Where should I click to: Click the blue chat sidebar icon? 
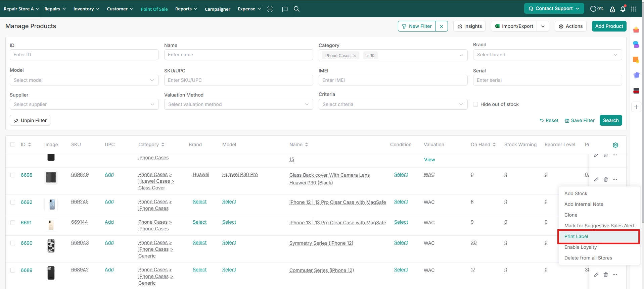click(636, 44)
